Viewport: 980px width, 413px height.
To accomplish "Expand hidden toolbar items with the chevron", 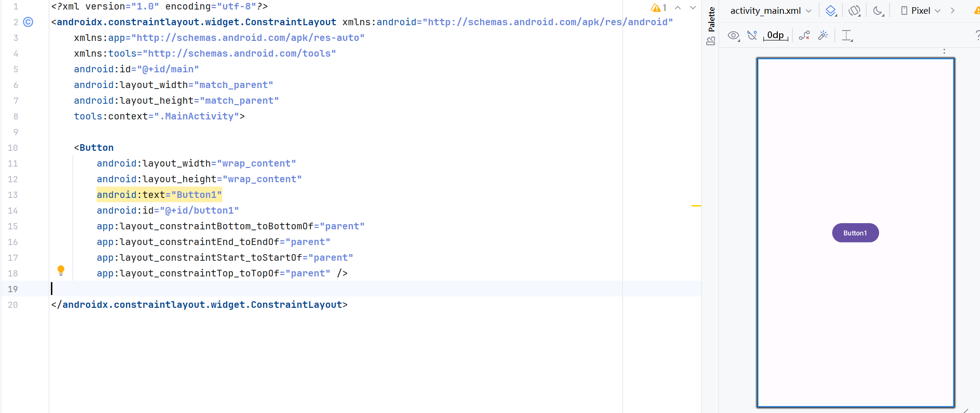I will (952, 11).
